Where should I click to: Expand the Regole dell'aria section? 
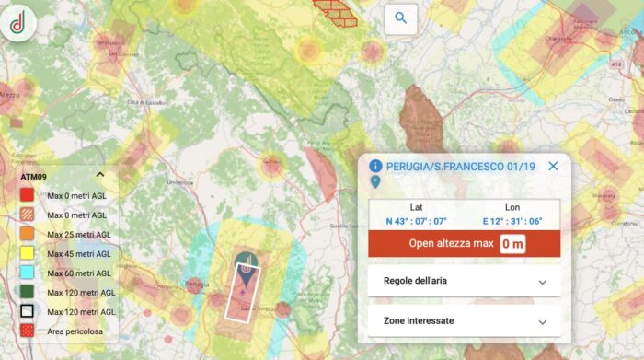point(464,281)
